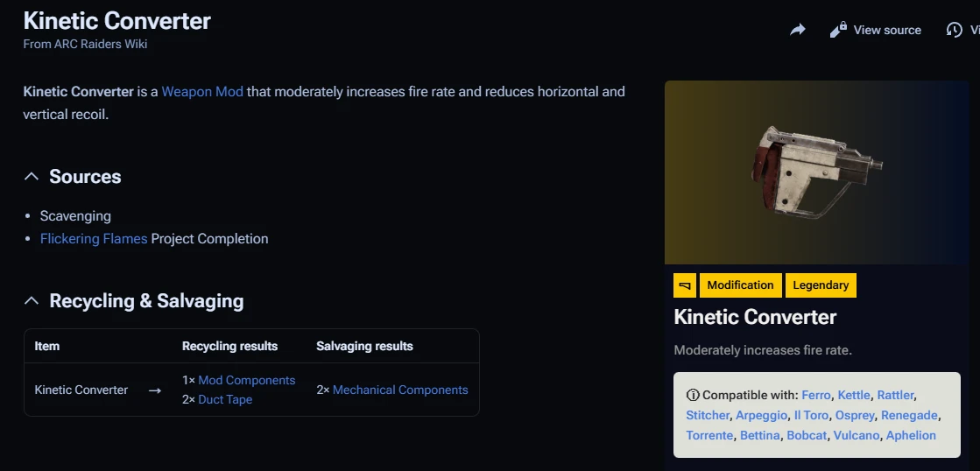Open the Mechanical Components link
Viewport: 980px width, 471px height.
tap(400, 390)
